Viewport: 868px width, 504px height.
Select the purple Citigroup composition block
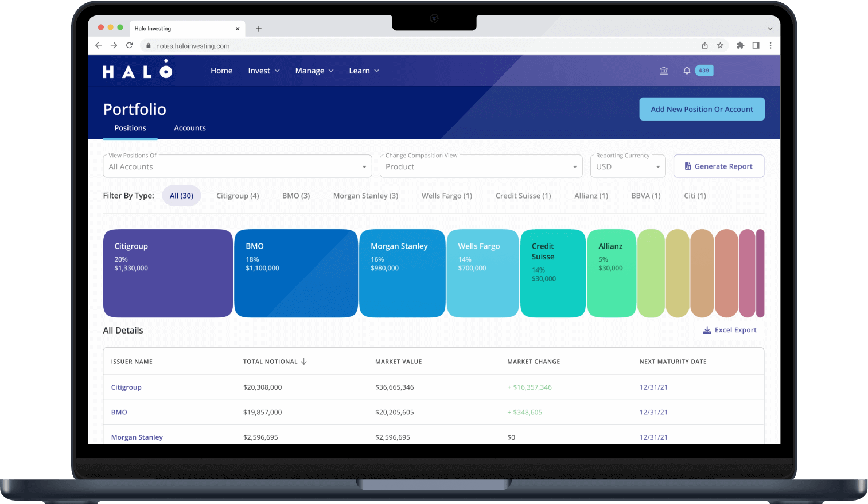[168, 273]
